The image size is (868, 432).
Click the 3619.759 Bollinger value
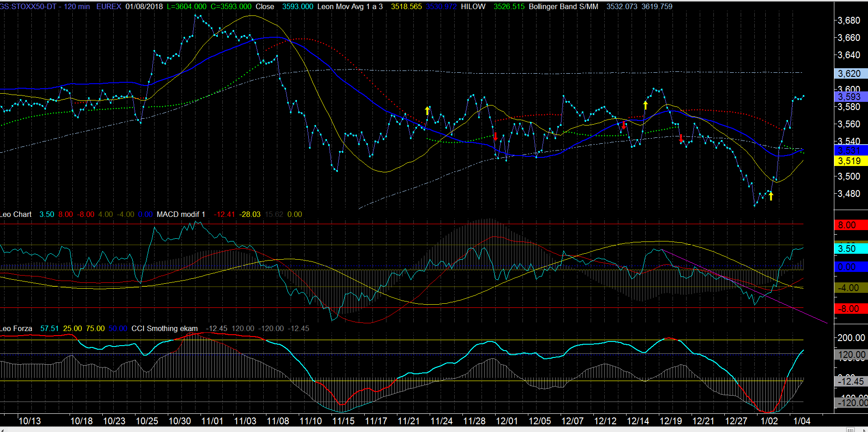point(657,6)
